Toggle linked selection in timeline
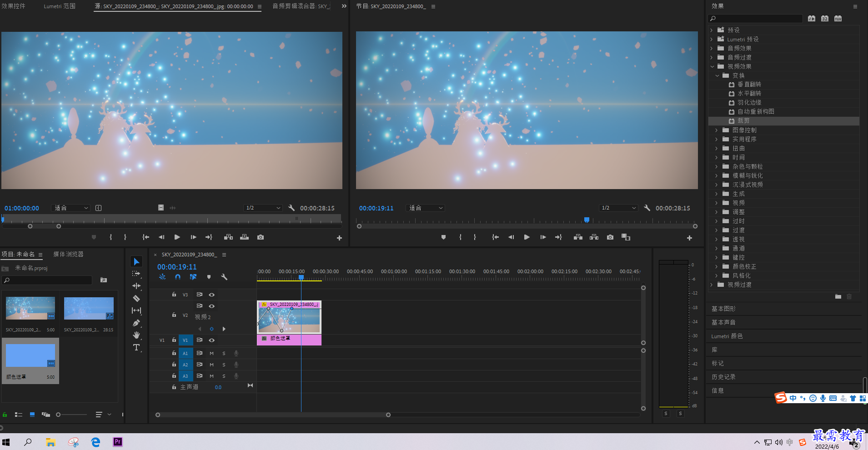Image resolution: width=868 pixels, height=450 pixels. [193, 277]
